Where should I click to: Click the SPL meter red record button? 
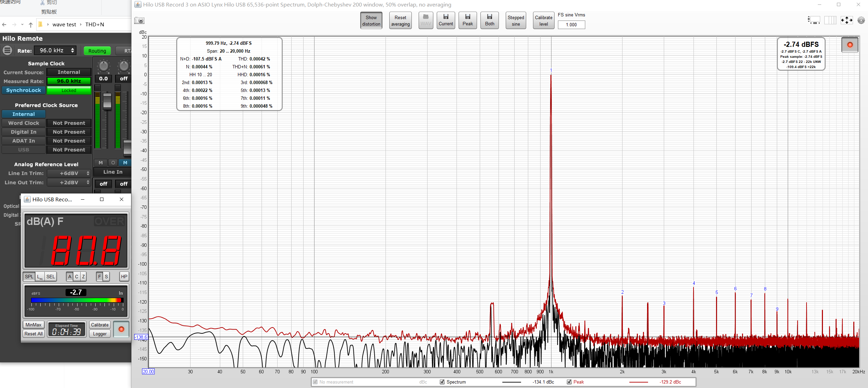(x=121, y=329)
